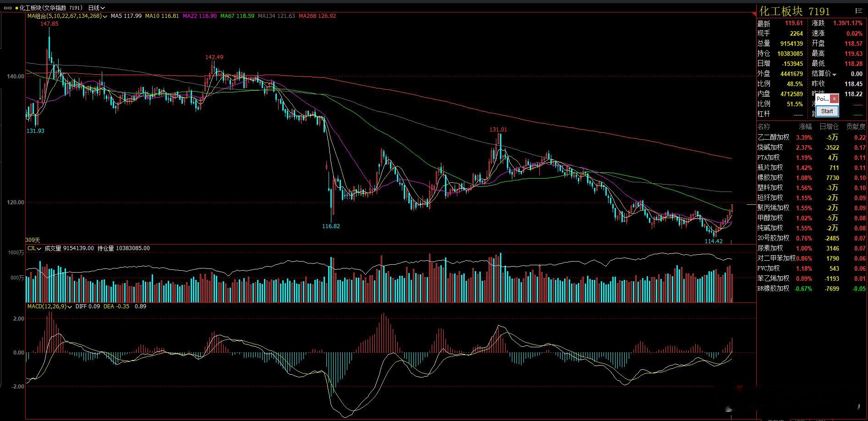868x421 pixels.
Task: Sort constituents by the 贡献度 column header
Action: (x=856, y=126)
